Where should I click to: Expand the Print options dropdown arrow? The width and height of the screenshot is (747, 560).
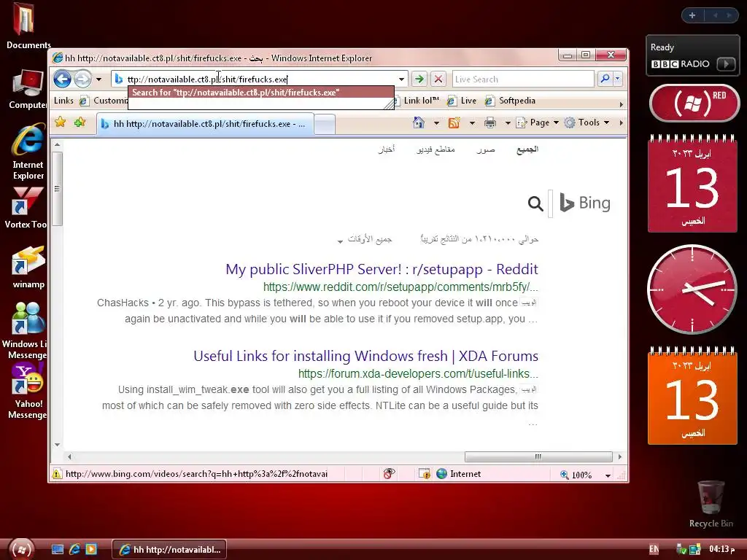pos(508,122)
